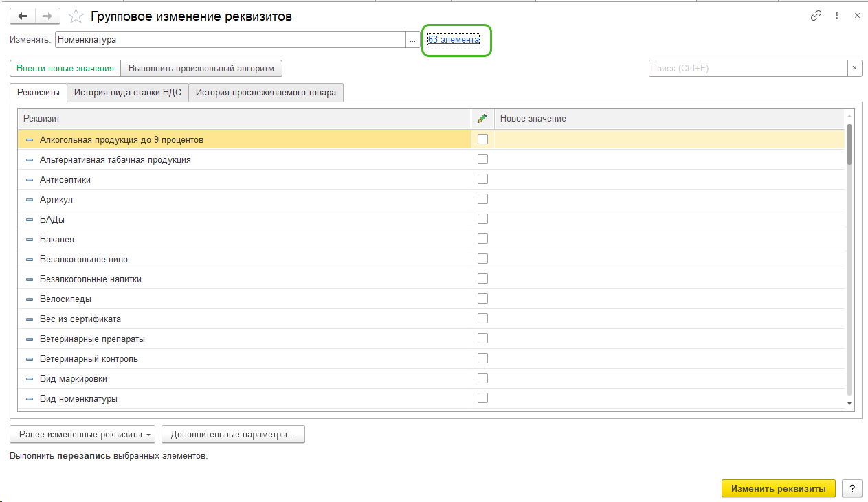
Task: Switch to История вида ставки НДС tab
Action: pyautogui.click(x=128, y=93)
